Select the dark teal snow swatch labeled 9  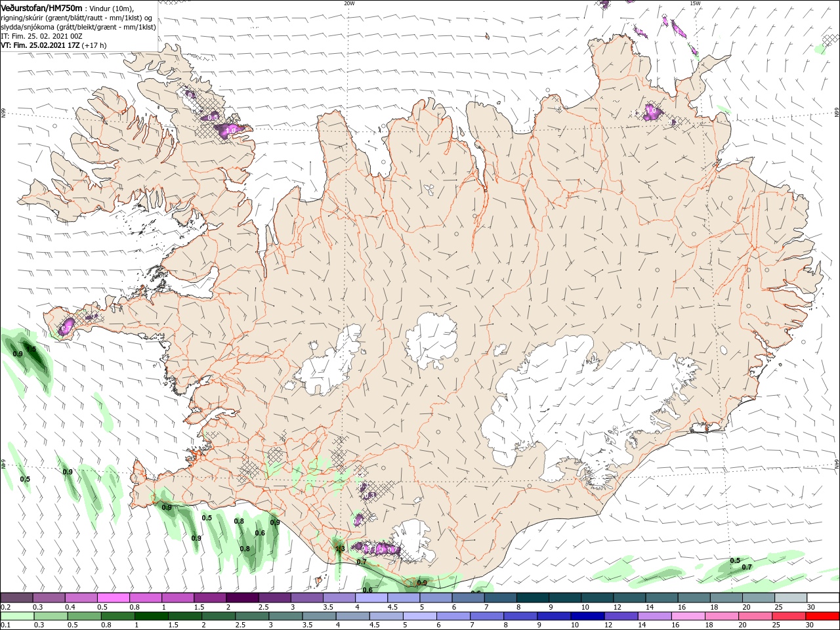click(x=565, y=598)
